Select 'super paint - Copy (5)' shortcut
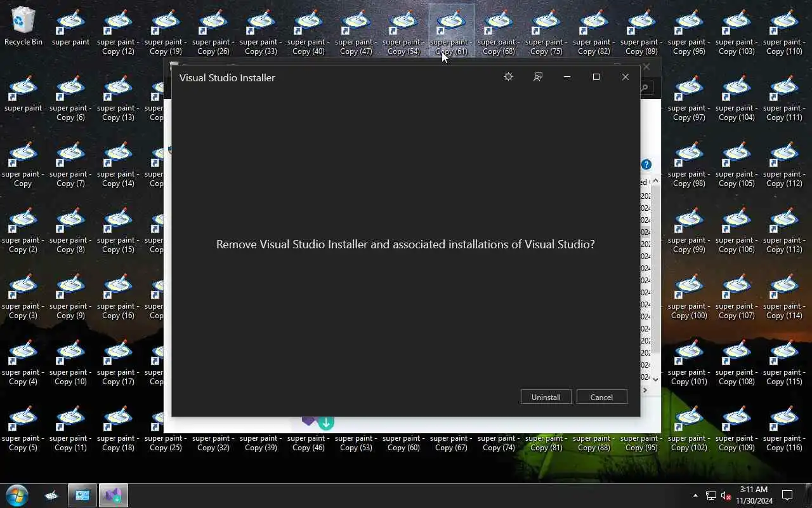The image size is (812, 508). (x=23, y=428)
